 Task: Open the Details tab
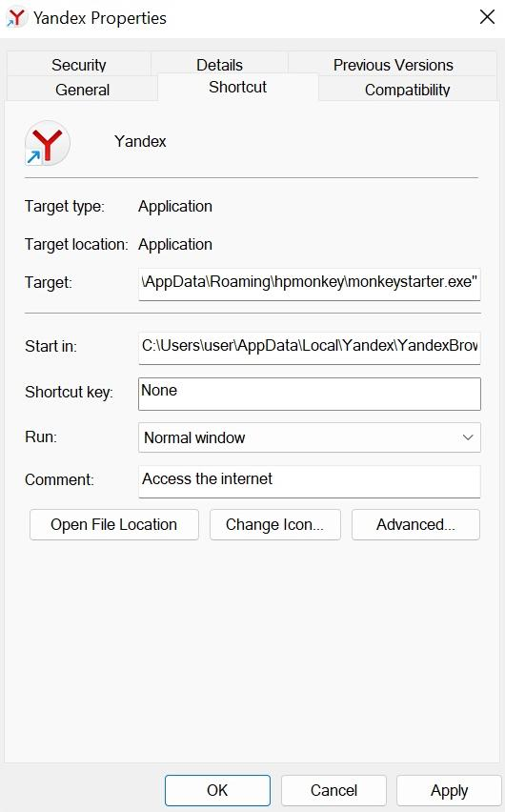(x=219, y=65)
